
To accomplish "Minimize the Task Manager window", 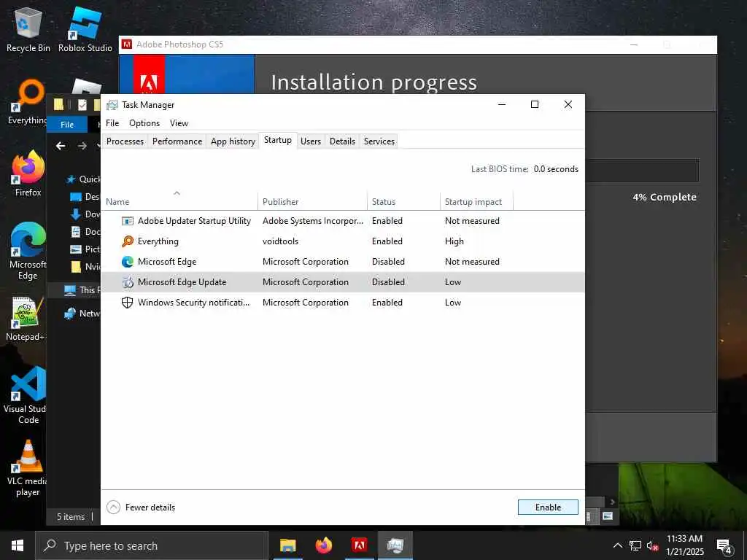I will 502,105.
